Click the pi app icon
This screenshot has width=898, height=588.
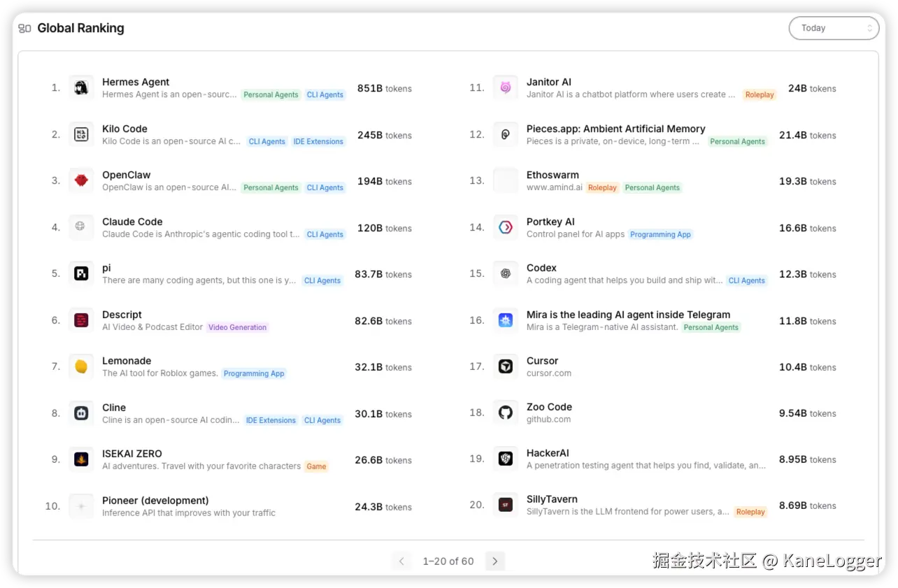81,274
